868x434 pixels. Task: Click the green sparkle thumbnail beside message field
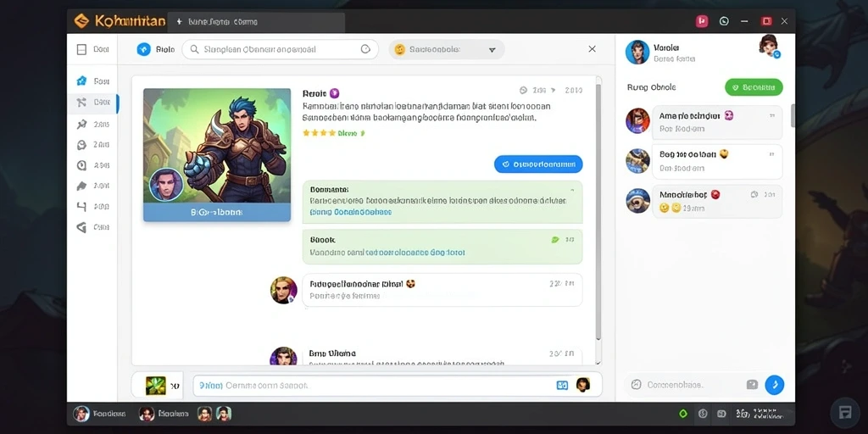click(156, 386)
